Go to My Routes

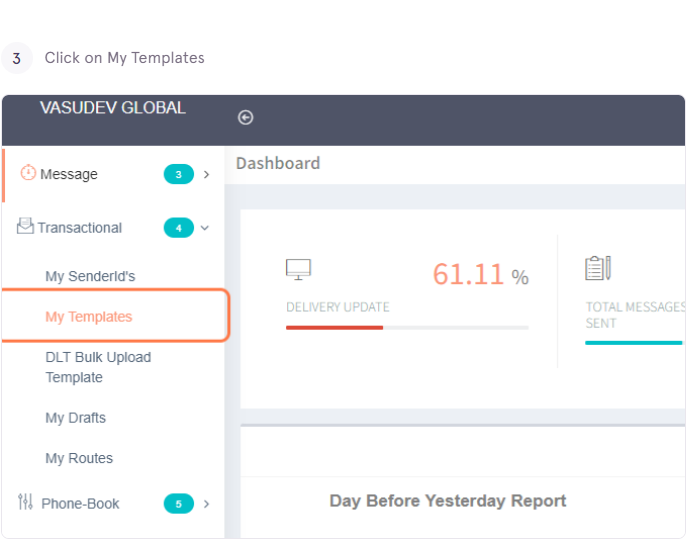point(79,458)
